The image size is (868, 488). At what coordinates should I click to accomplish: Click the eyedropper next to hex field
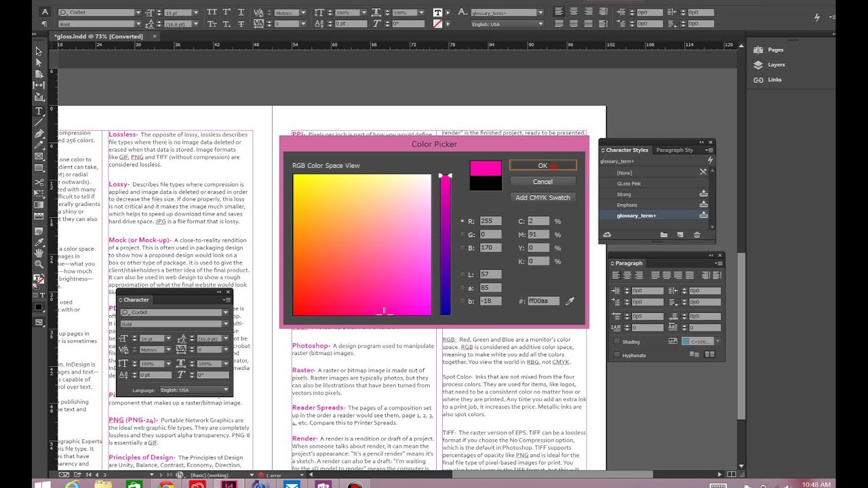[x=570, y=300]
